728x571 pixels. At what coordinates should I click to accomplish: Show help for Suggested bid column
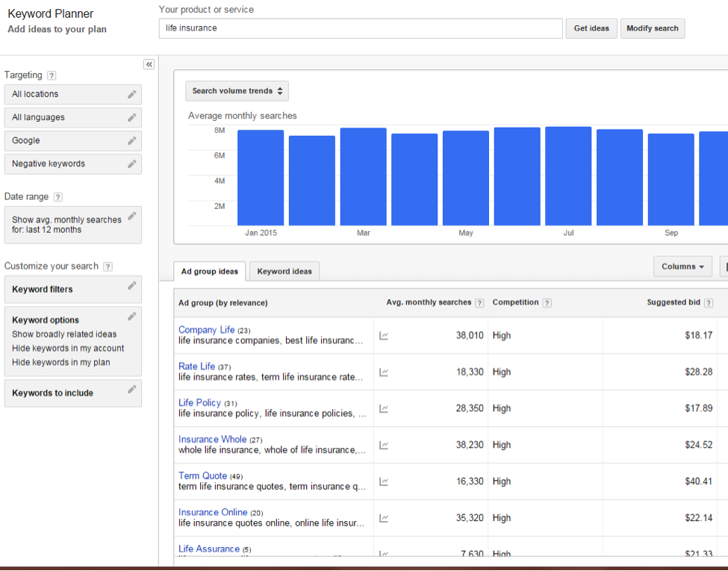(708, 303)
